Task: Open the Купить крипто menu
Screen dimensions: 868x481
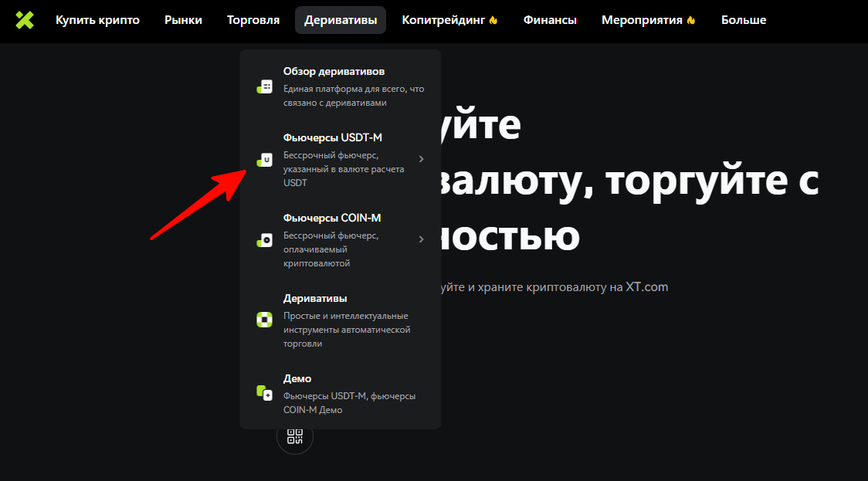Action: (97, 20)
